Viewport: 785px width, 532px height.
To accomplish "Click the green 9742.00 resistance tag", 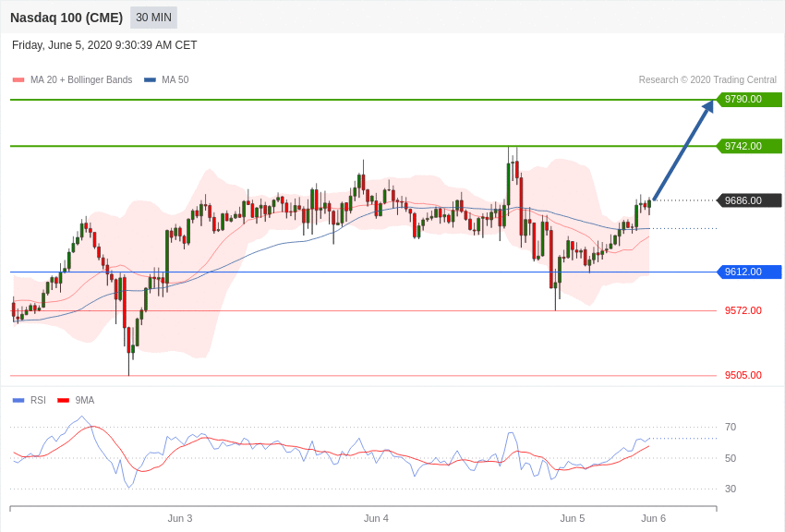I will (749, 146).
